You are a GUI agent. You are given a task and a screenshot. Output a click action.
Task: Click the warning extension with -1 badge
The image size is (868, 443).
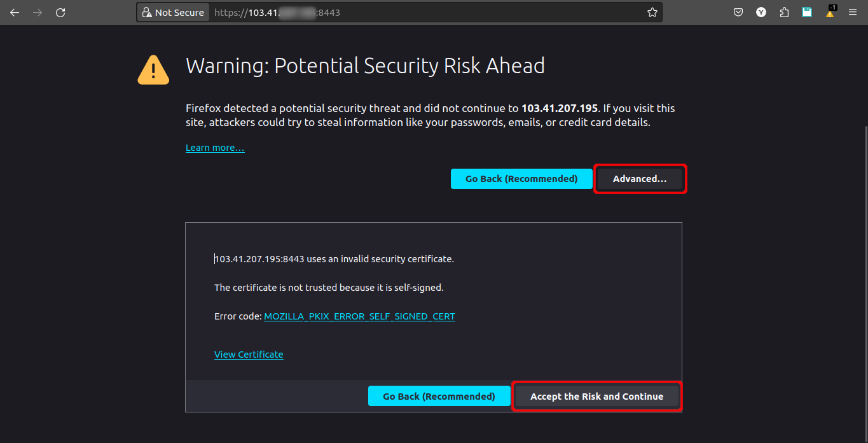click(x=830, y=12)
